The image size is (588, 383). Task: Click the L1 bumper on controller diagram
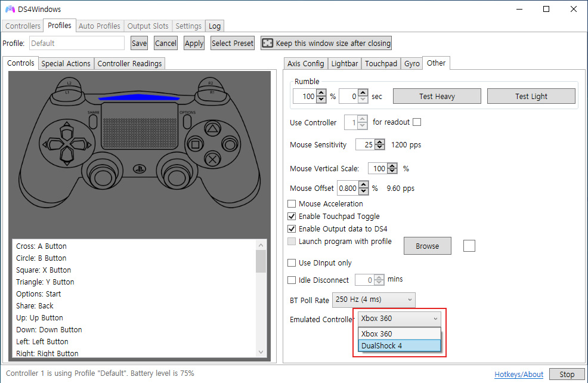pos(67,94)
